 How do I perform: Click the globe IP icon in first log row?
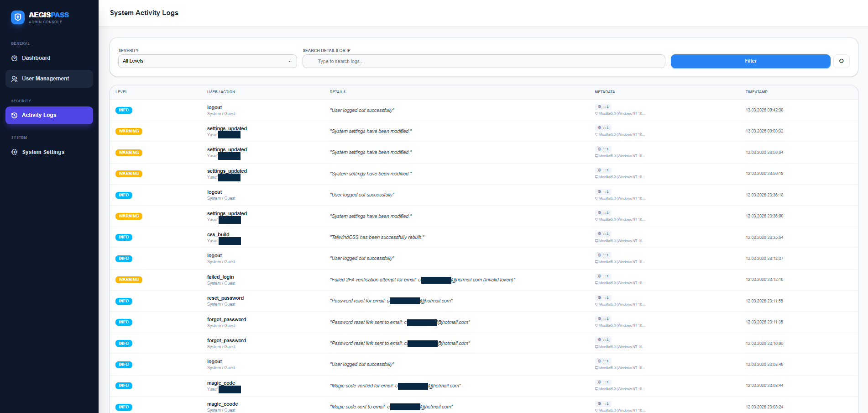[599, 106]
